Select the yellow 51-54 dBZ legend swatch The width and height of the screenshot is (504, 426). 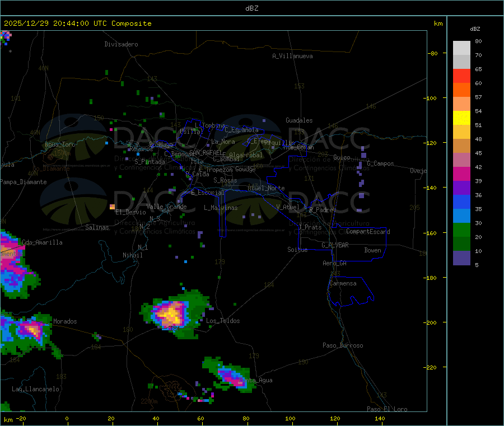[461, 118]
